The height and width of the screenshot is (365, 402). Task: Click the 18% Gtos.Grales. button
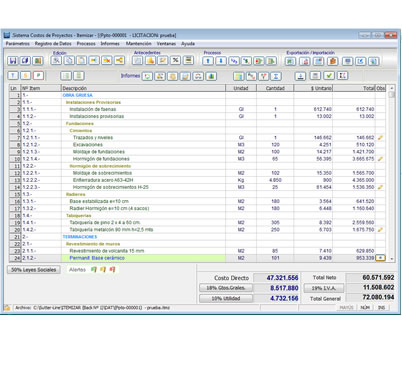click(x=226, y=288)
